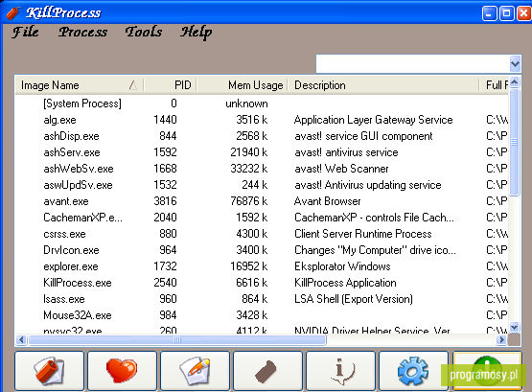Click description 'Client Server Runtime Process'
The image size is (532, 392).
pos(362,234)
